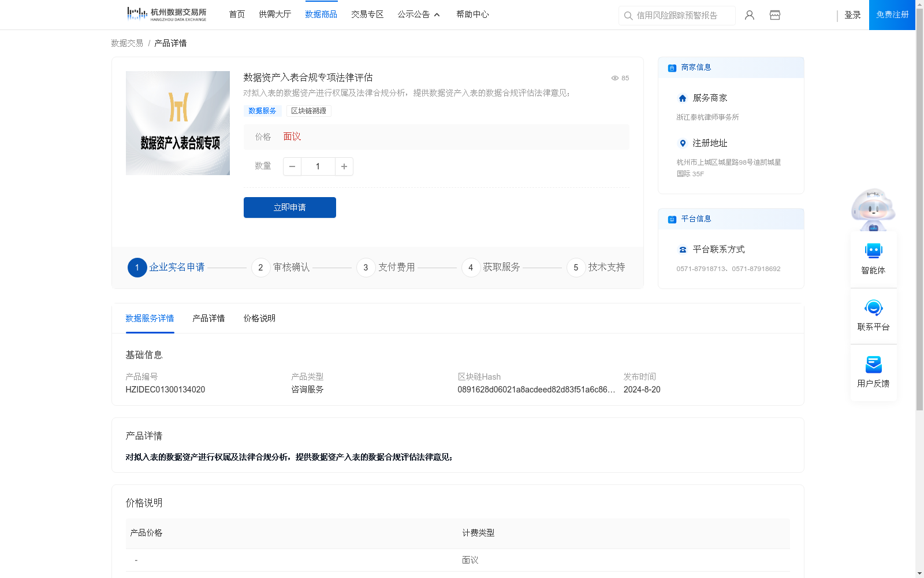Open 帮助中心 navigation item
This screenshot has height=578, width=924.
pos(472,14)
